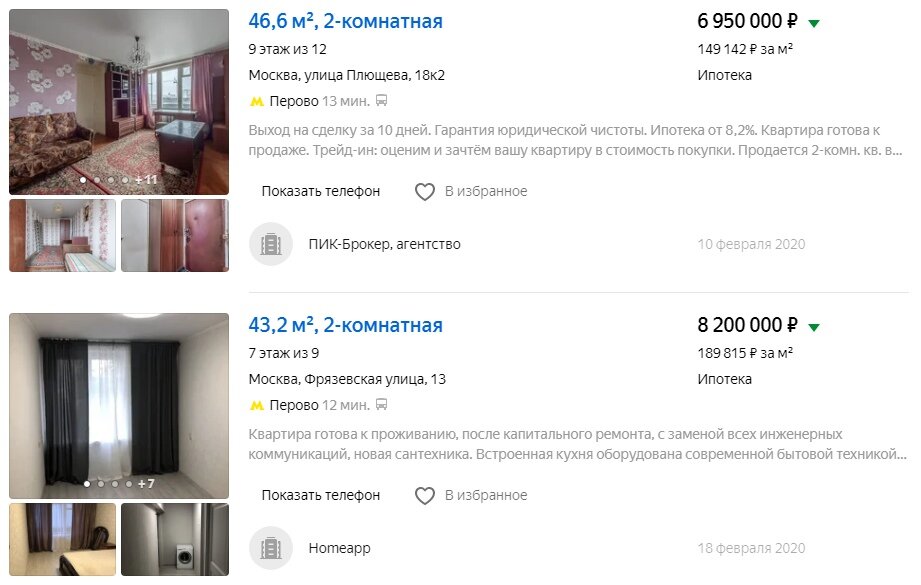The width and height of the screenshot is (921, 585).
Task: Click the bus icon after 12 мин.
Action: [381, 405]
